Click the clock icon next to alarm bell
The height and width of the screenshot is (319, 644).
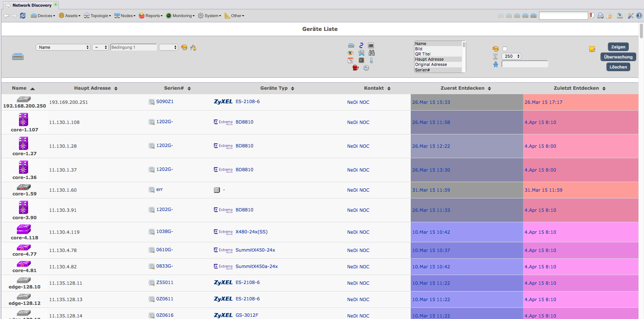(x=366, y=68)
